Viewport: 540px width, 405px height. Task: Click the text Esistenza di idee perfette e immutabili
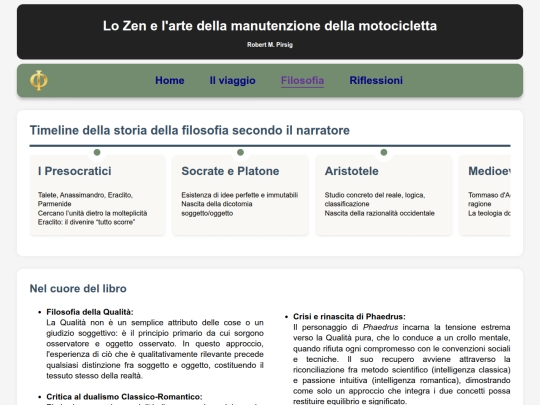[240, 195]
